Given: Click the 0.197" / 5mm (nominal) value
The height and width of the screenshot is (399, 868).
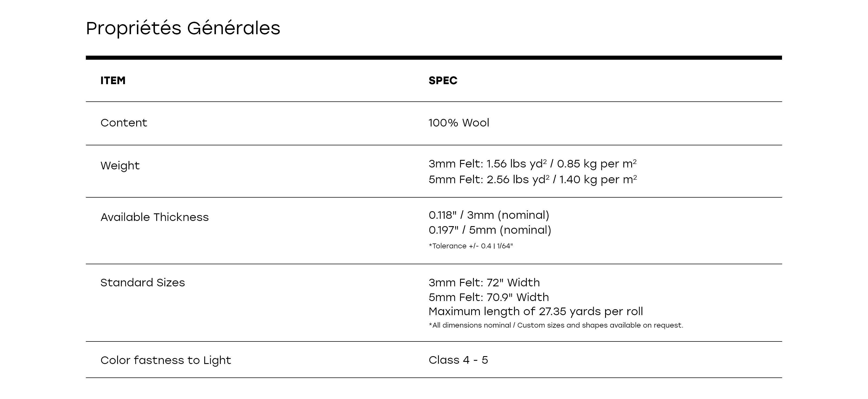Looking at the screenshot, I should pyautogui.click(x=490, y=230).
